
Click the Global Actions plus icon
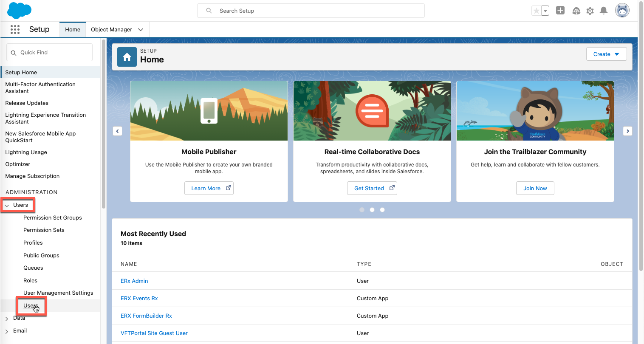tap(560, 11)
